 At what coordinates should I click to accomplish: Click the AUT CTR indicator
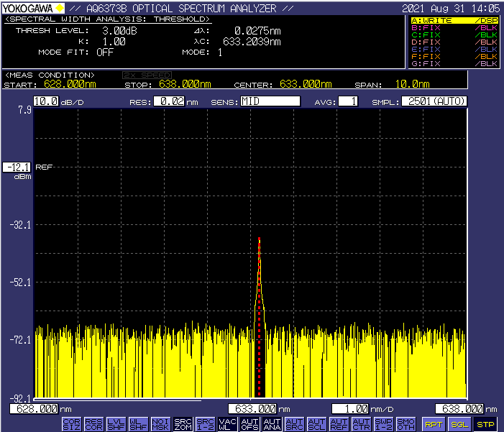pyautogui.click(x=362, y=424)
